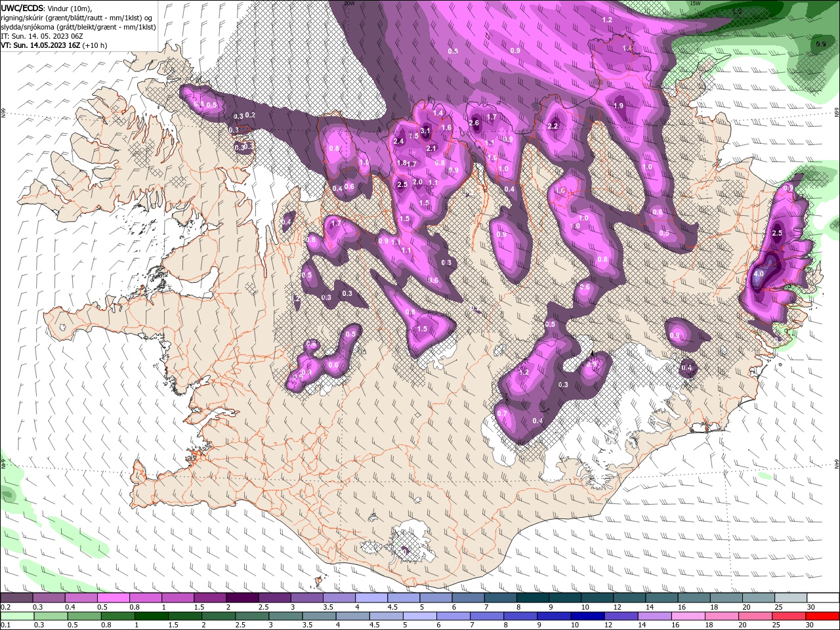The height and width of the screenshot is (630, 840).
Task: Click the 10–12 deep blue rain legend swatch
Action: [589, 616]
